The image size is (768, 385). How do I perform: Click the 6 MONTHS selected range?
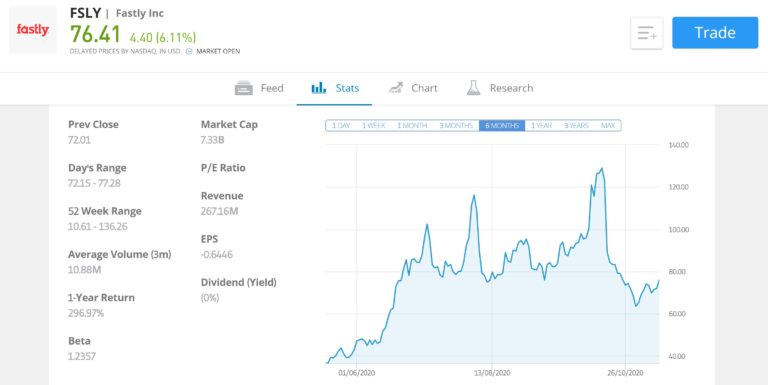coord(502,126)
